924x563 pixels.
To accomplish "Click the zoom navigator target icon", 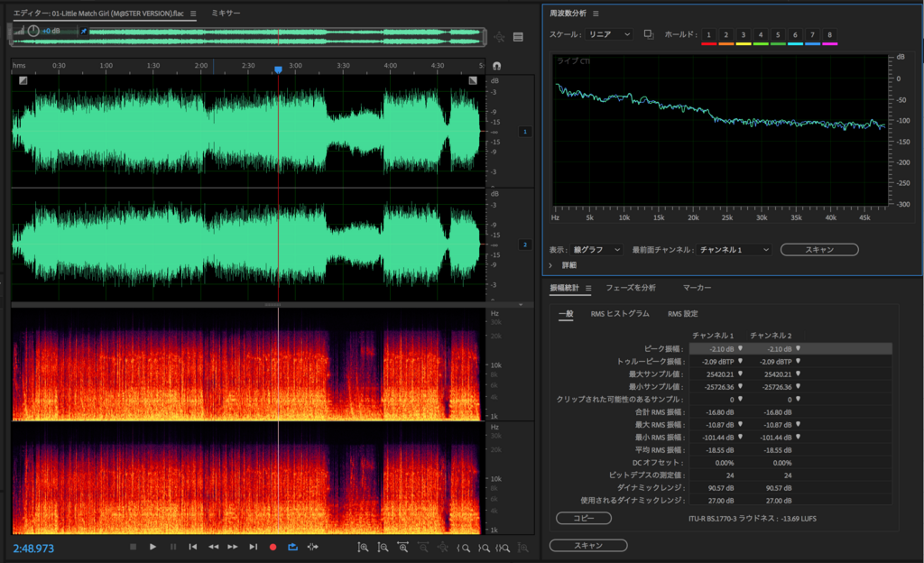I will (x=499, y=37).
